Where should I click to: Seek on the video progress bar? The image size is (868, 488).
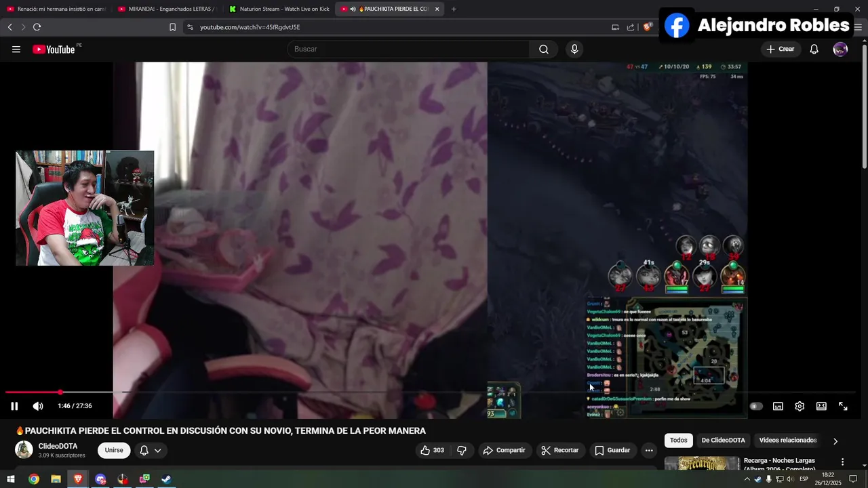(x=430, y=392)
